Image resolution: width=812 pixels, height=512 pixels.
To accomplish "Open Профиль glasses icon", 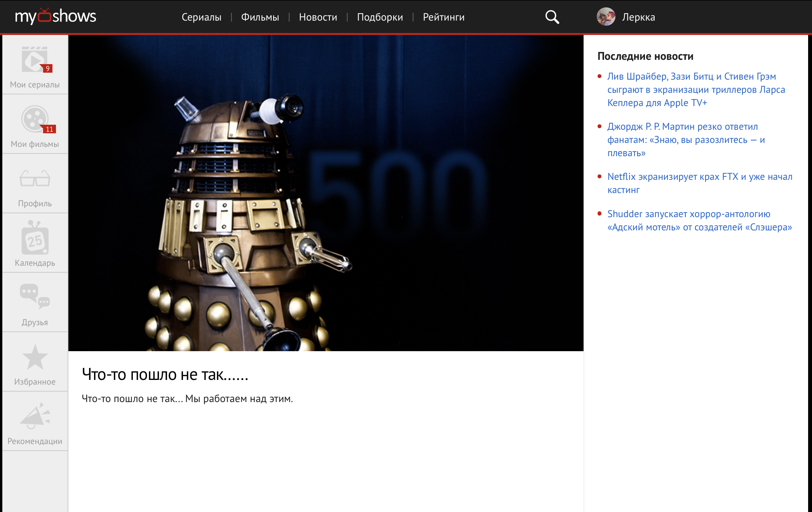I will click(x=35, y=178).
